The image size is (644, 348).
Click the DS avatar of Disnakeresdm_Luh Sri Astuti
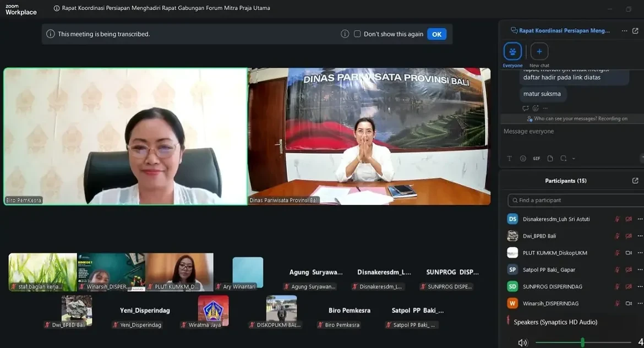coord(512,219)
